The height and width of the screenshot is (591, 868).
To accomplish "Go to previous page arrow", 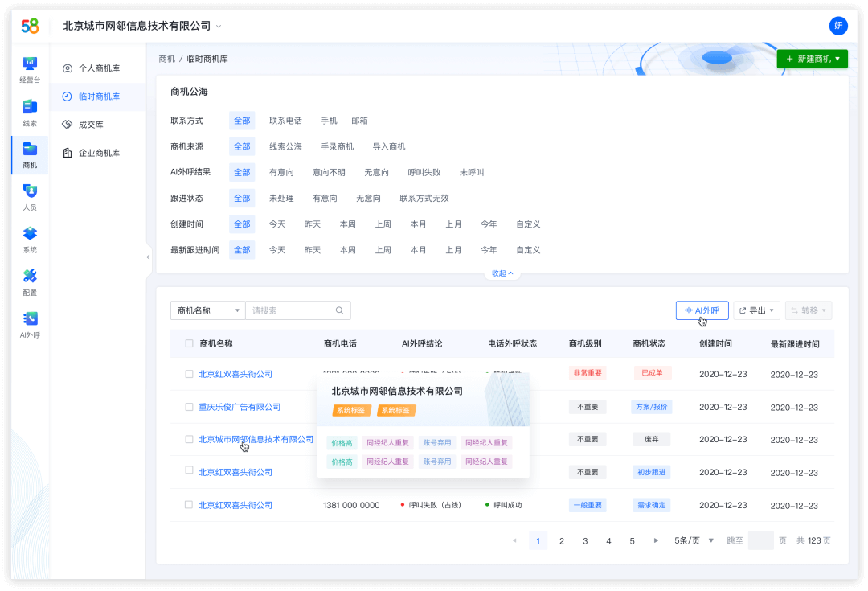I will click(x=514, y=540).
